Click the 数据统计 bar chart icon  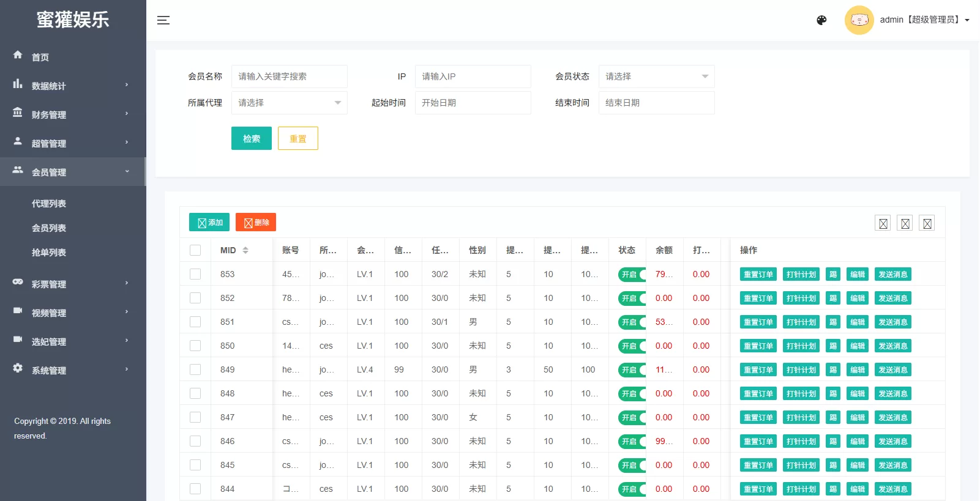[18, 84]
